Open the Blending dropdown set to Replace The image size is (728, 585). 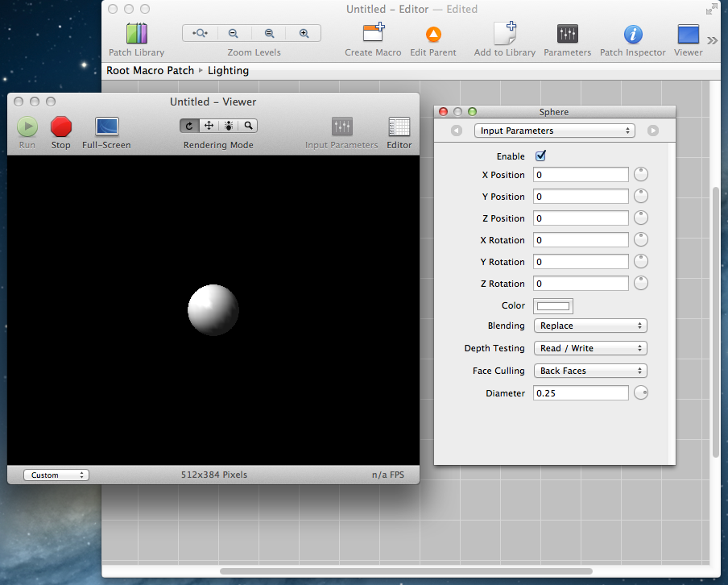pos(590,326)
